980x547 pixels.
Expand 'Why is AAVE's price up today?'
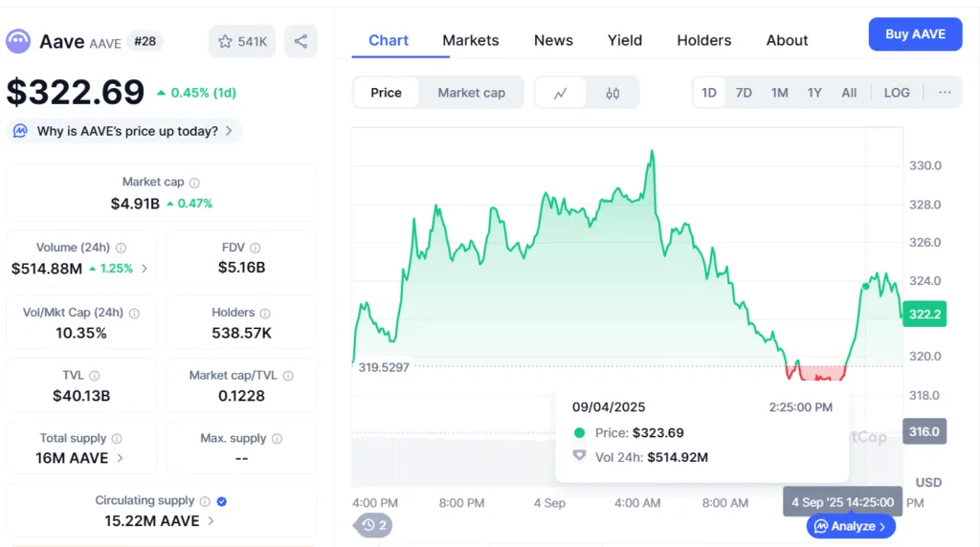pos(124,131)
